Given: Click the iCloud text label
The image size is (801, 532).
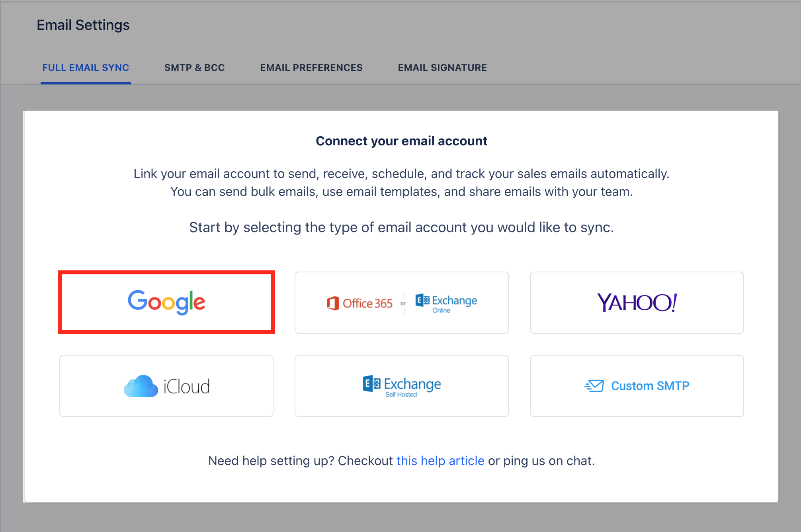Looking at the screenshot, I should 187,387.
